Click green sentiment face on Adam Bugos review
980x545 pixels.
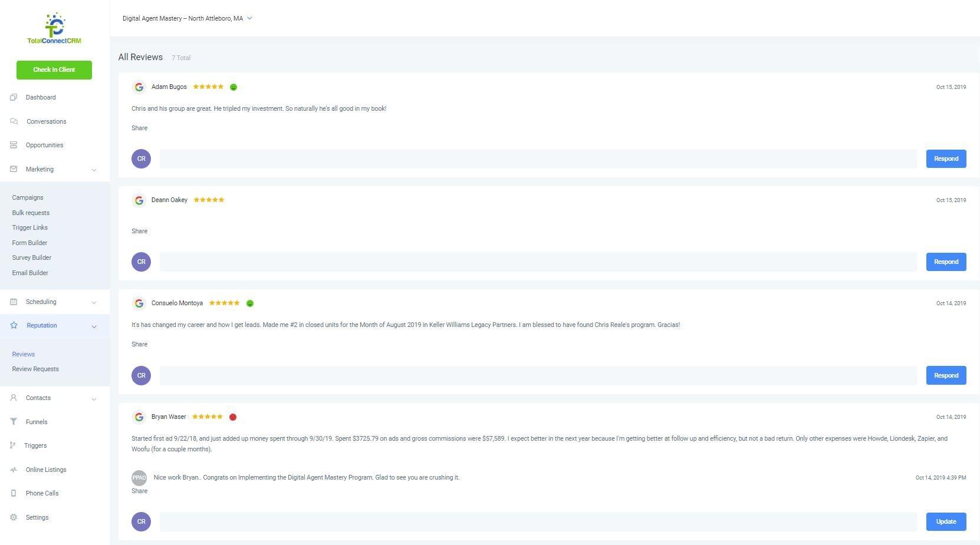(x=234, y=87)
